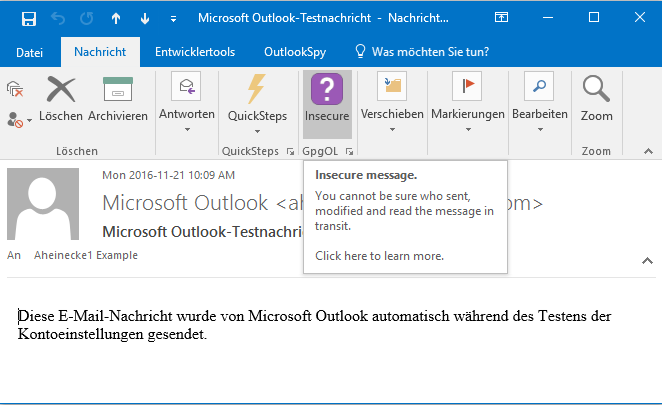Go to next item with down arrow

(x=145, y=18)
